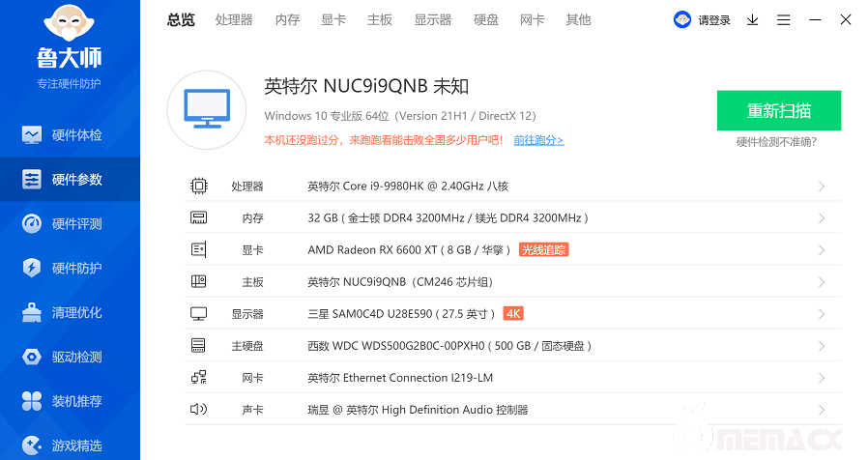This screenshot has width=868, height=460.
Task: Switch to the 显示器 tab
Action: pos(433,20)
